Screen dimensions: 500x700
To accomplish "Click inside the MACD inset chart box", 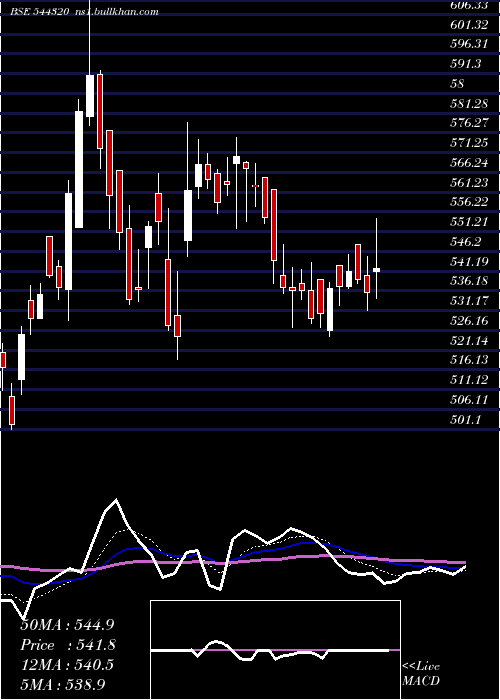I will coord(275,650).
